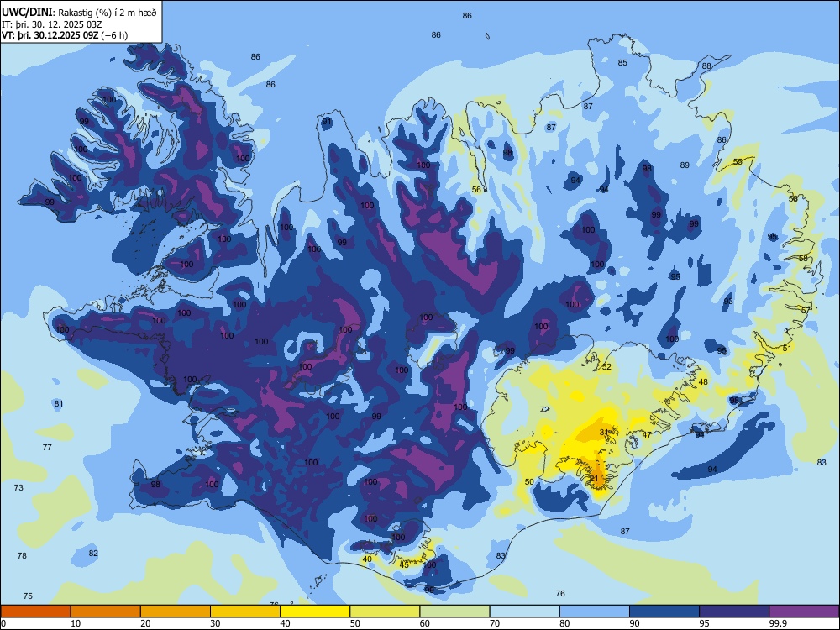Screen dimensions: 840x630
Task: Click the map value 91 in the north
Action: click(x=326, y=122)
